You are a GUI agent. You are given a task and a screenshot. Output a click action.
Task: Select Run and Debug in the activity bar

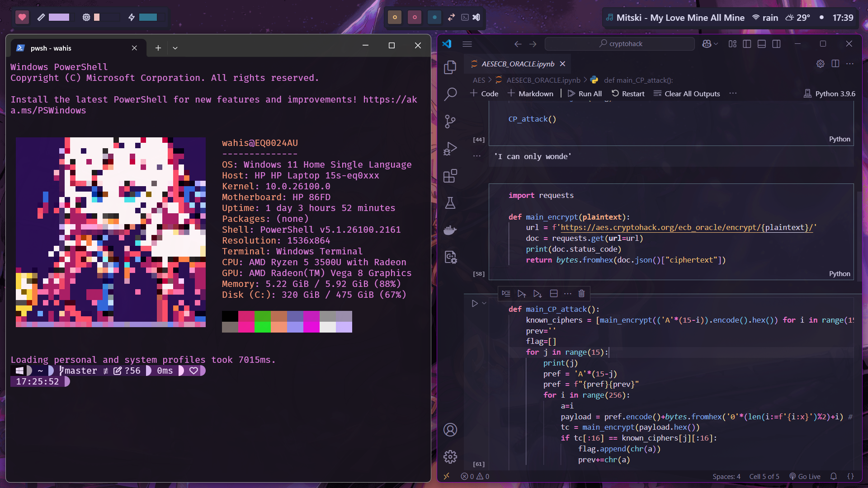point(450,148)
